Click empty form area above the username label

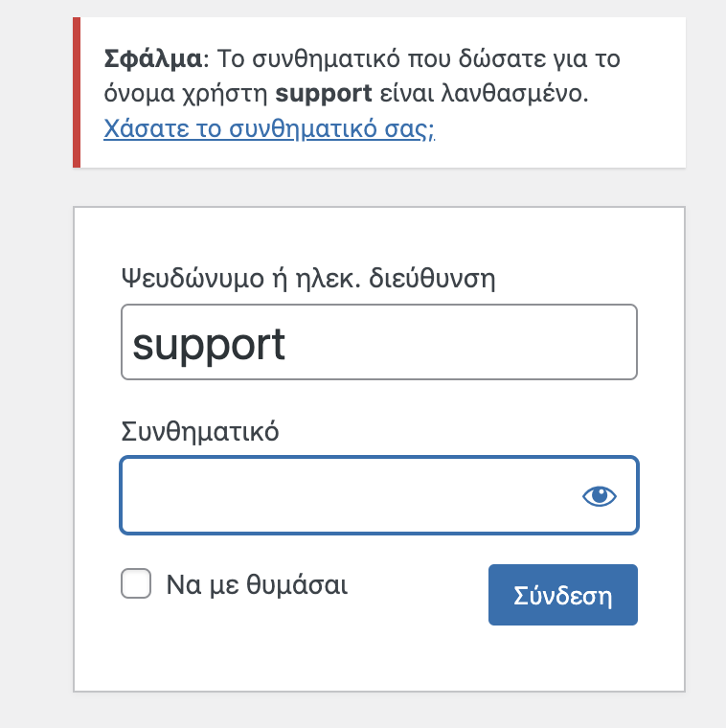[378, 236]
